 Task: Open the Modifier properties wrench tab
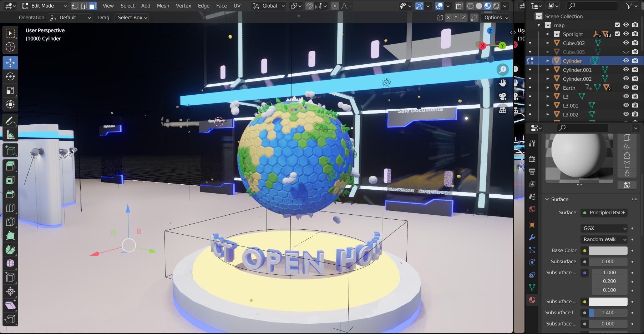pos(532,237)
